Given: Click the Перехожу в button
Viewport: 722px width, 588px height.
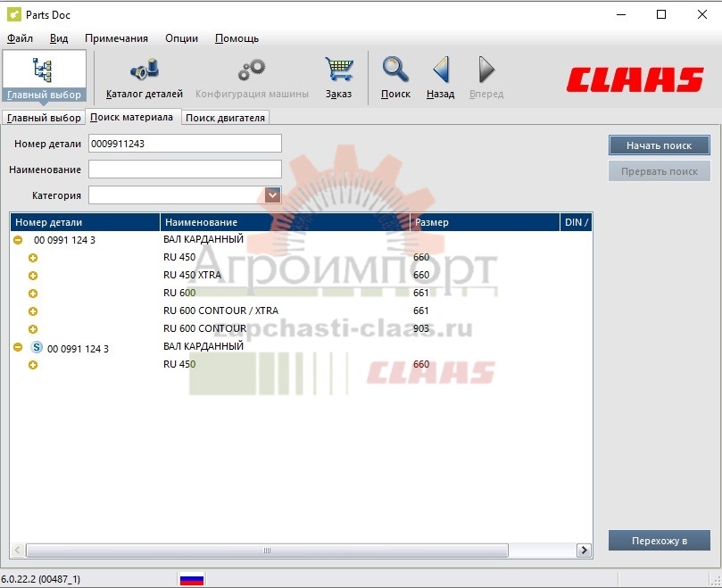Looking at the screenshot, I should coord(660,541).
